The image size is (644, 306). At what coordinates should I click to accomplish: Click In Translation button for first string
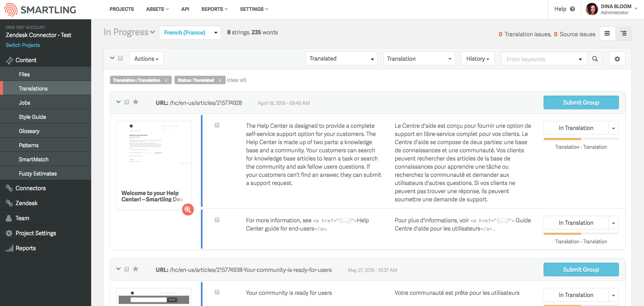(x=576, y=128)
